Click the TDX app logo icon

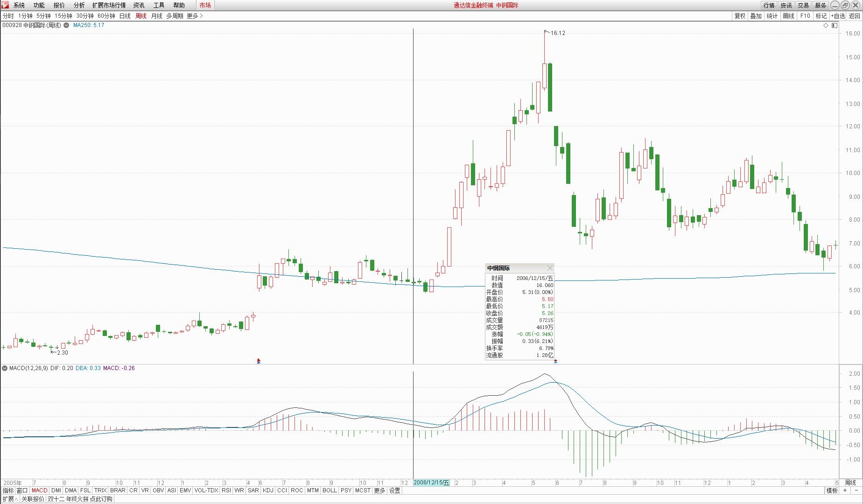[x=5, y=5]
